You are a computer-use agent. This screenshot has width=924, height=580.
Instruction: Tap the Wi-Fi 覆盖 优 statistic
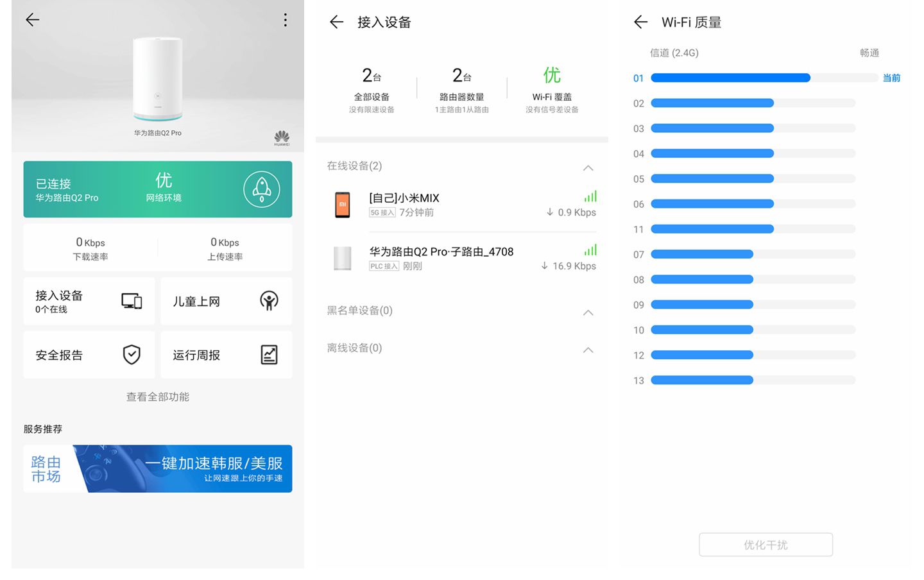[x=552, y=90]
